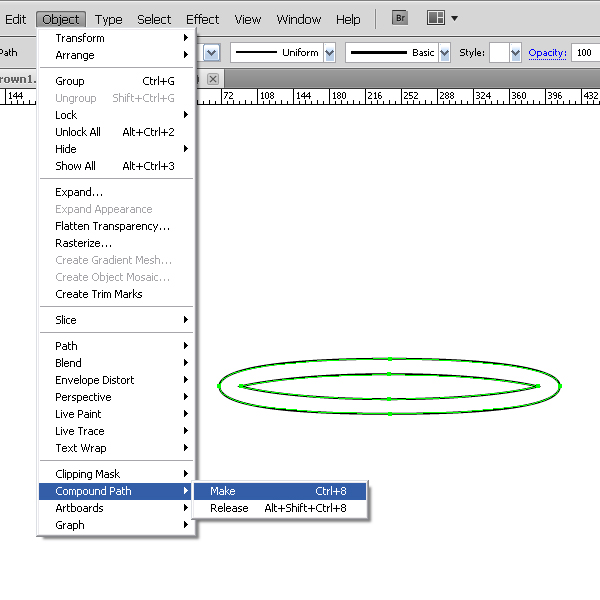600x600 pixels.
Task: Expand the Live Trace submenu
Action: tap(116, 431)
